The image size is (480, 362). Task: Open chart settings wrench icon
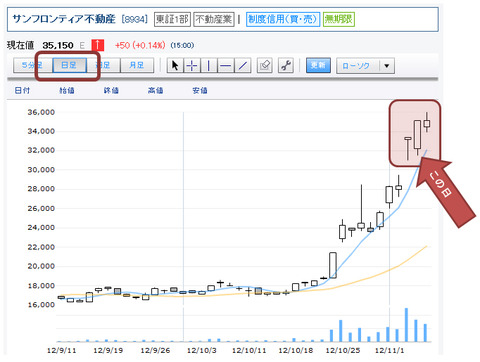286,65
